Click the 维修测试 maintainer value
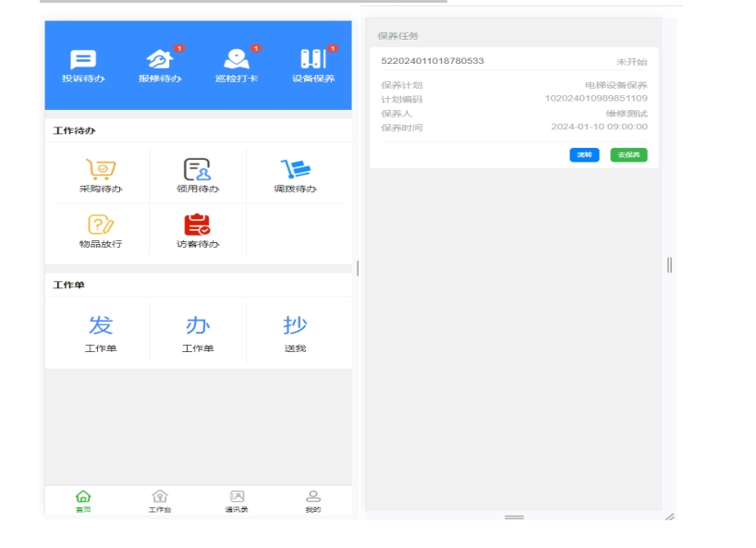This screenshot has width=756, height=548. click(627, 114)
